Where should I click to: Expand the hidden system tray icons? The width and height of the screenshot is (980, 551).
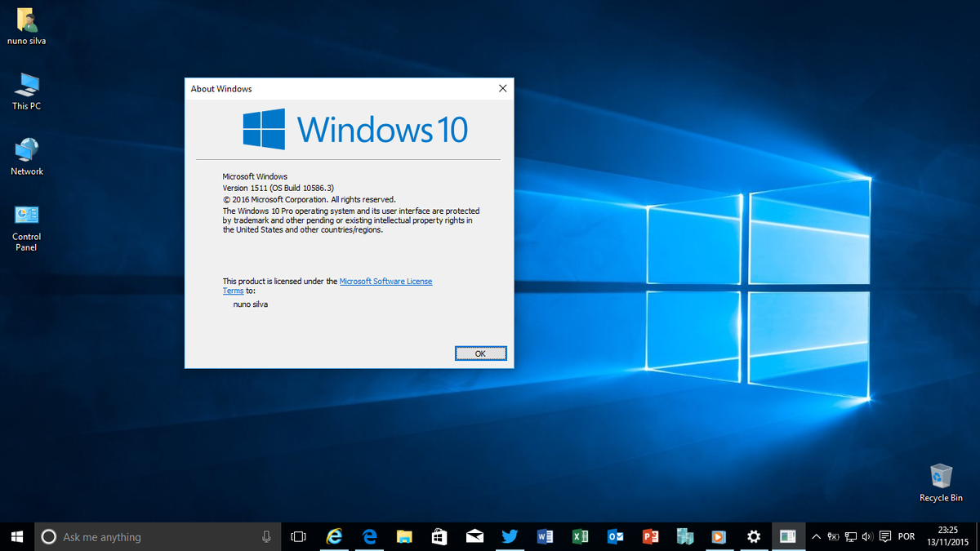tap(815, 536)
